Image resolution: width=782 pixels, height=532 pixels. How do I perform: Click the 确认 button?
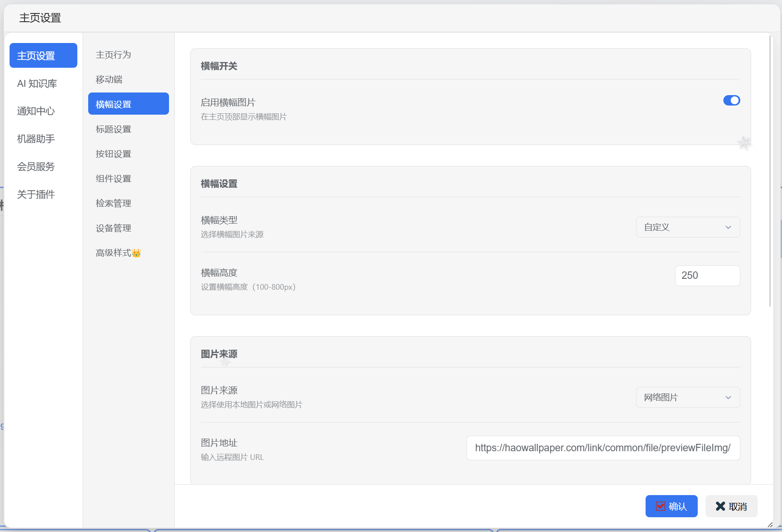point(671,506)
